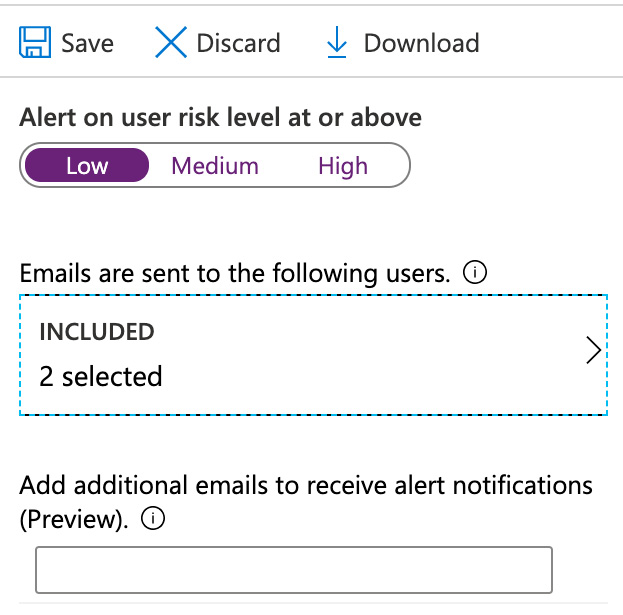The width and height of the screenshot is (623, 615).
Task: Expand included users with chevron arrow
Action: 592,351
